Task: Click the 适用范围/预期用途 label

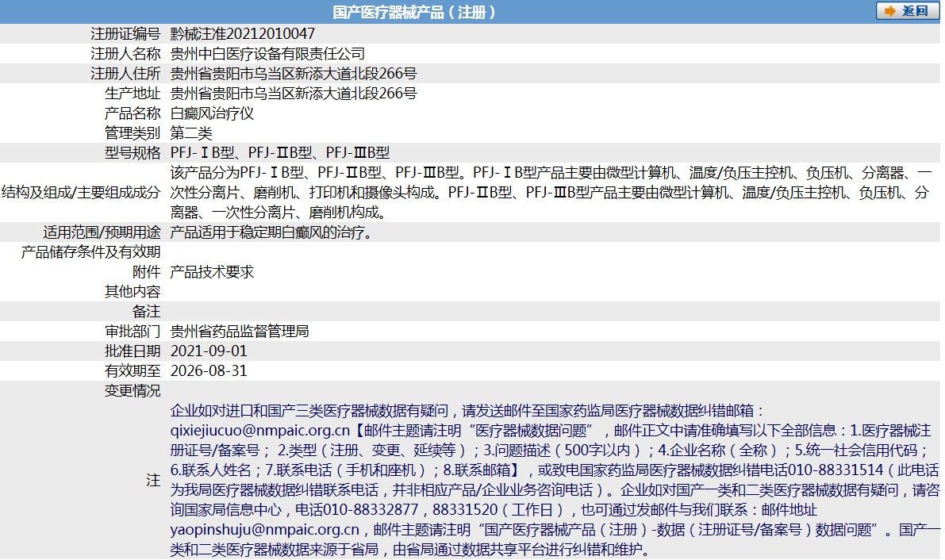Action: [102, 232]
